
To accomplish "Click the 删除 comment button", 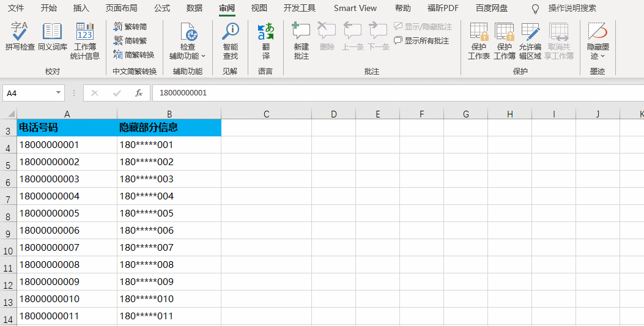I will click(x=327, y=37).
